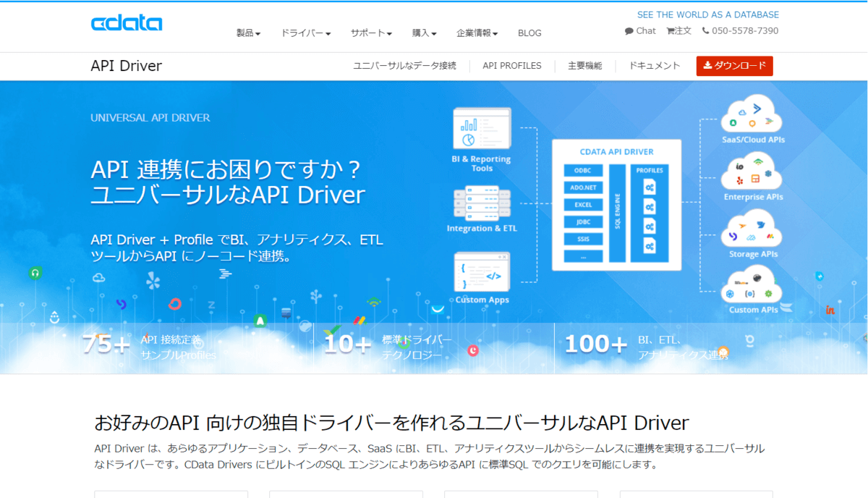Click the green headphones icon
Viewport: 868px width, 498px height.
click(35, 273)
